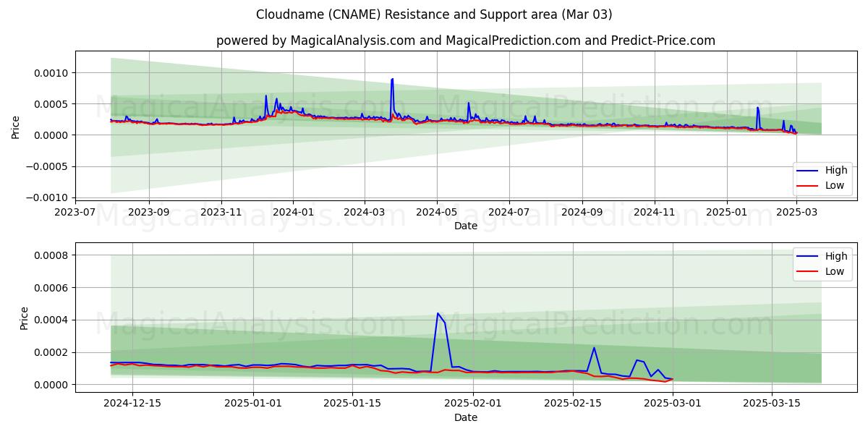Click the 'Price' axis label of lower chart

click(x=25, y=318)
